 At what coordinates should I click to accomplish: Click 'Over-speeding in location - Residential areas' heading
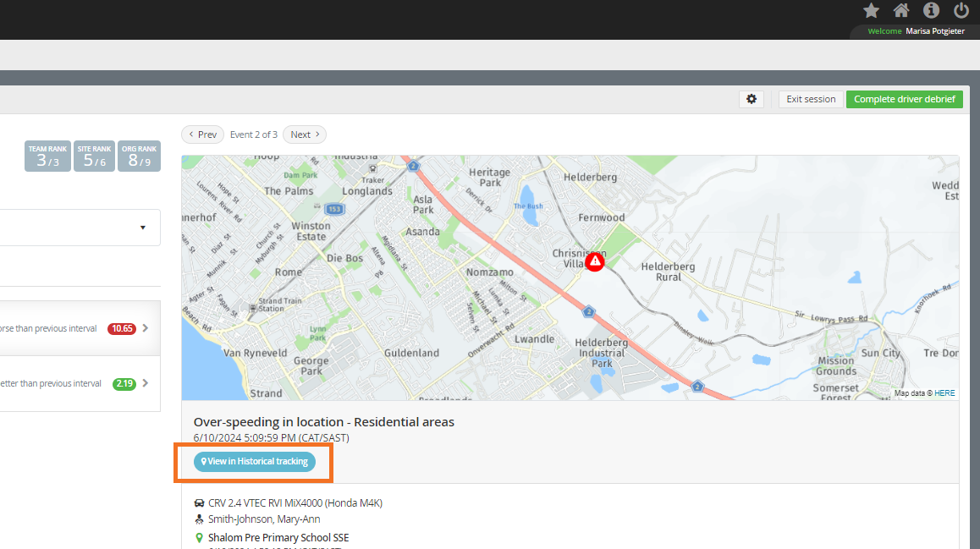pyautogui.click(x=324, y=421)
